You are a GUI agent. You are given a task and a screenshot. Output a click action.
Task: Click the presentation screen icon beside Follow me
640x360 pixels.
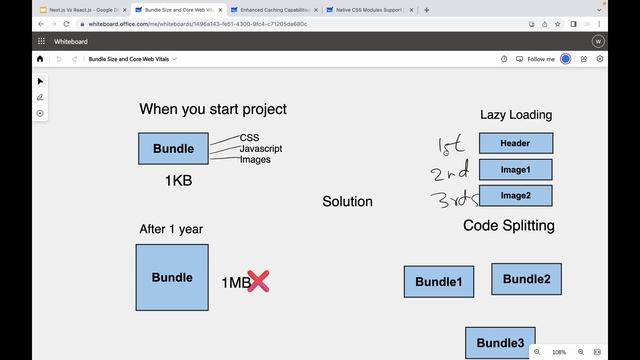[x=519, y=59]
